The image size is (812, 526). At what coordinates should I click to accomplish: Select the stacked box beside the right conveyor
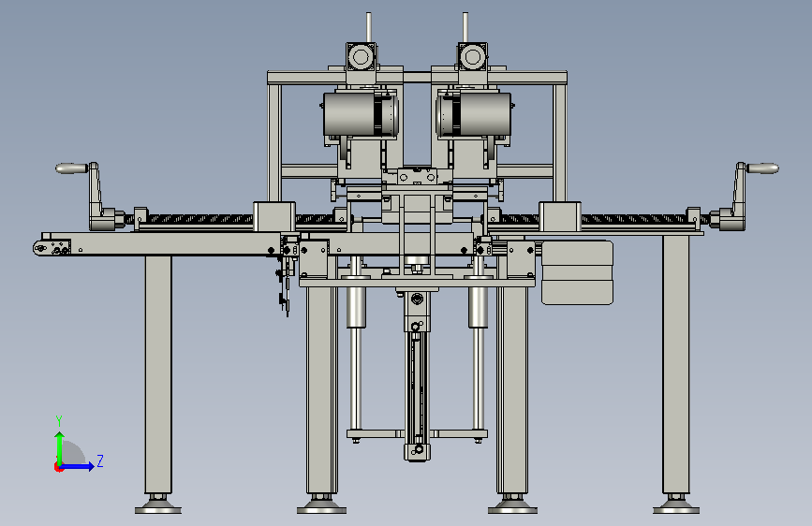pos(578,272)
